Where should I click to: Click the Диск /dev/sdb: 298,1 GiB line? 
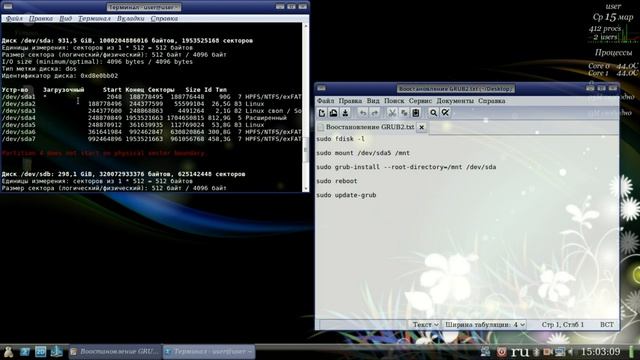click(123, 174)
